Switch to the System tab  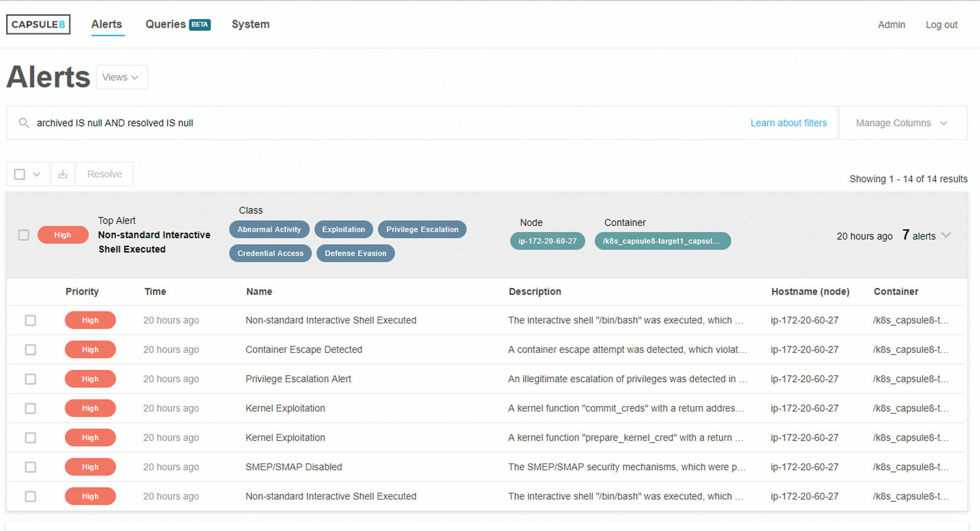pyautogui.click(x=250, y=25)
